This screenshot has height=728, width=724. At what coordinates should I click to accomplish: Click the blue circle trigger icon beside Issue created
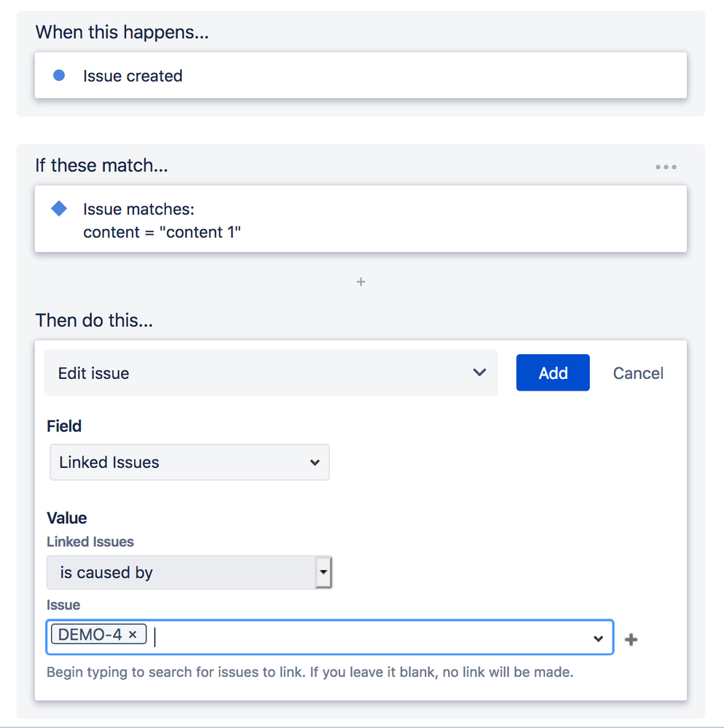point(58,75)
